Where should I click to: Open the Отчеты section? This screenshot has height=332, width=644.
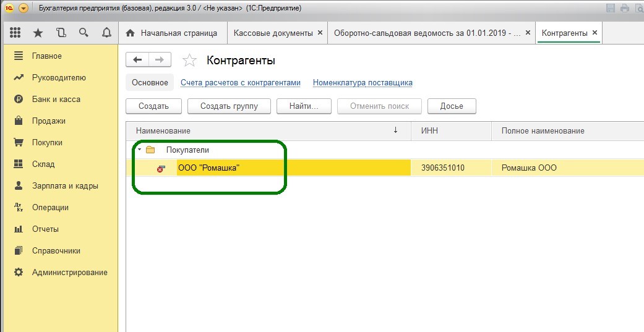[46, 229]
